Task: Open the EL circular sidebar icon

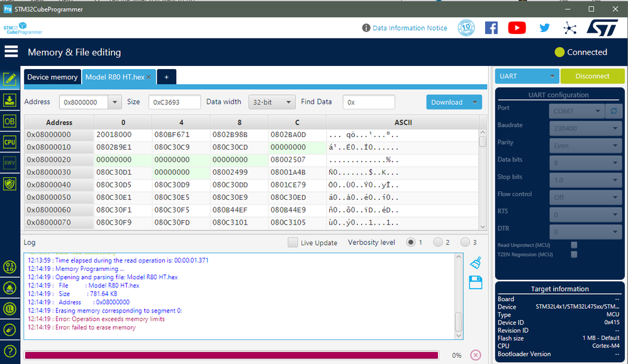Action: pos(9,309)
